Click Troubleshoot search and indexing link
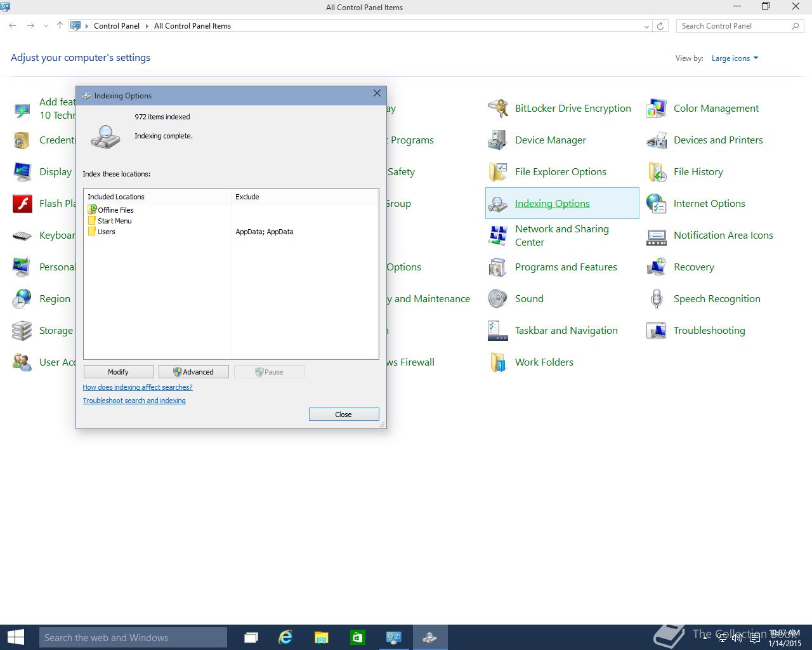 (134, 401)
